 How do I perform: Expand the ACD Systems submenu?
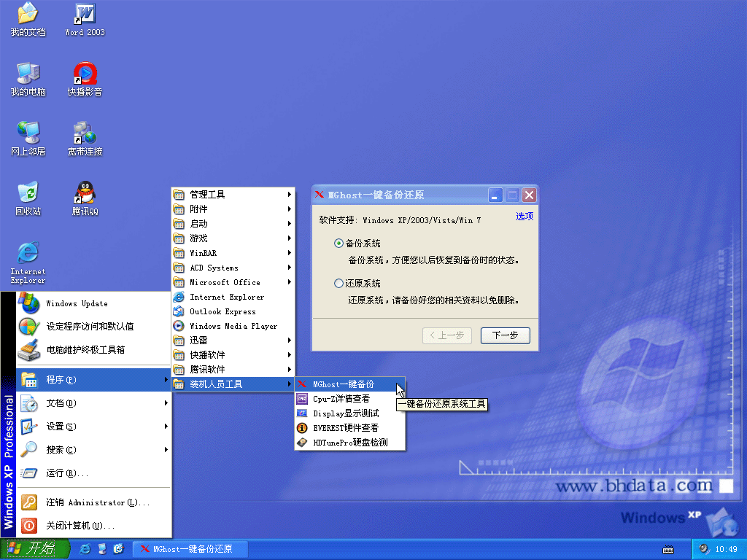(x=233, y=268)
